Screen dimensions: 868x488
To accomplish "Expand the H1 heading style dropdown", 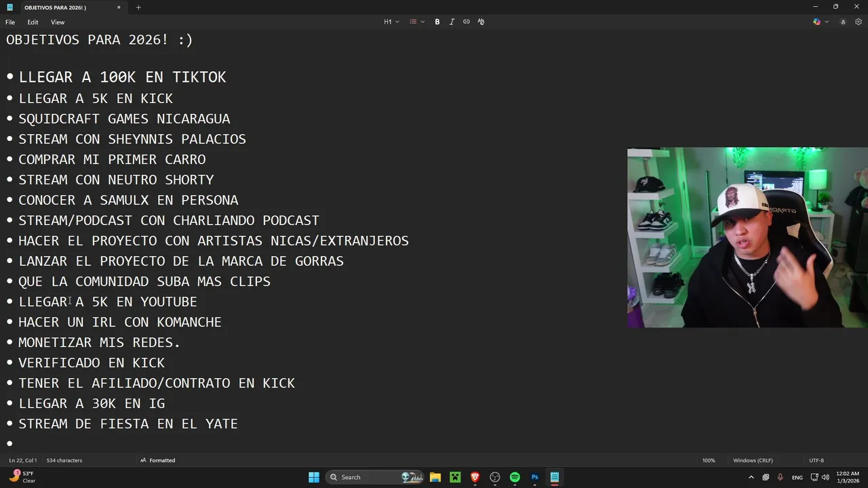I will click(x=391, y=22).
